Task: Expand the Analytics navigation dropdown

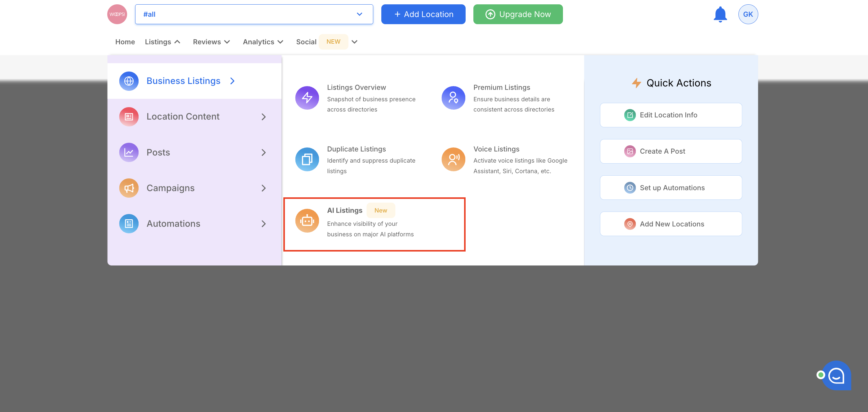Action: tap(263, 42)
